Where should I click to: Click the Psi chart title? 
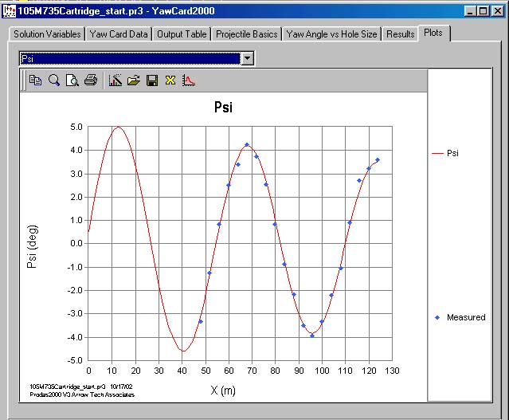pos(224,107)
